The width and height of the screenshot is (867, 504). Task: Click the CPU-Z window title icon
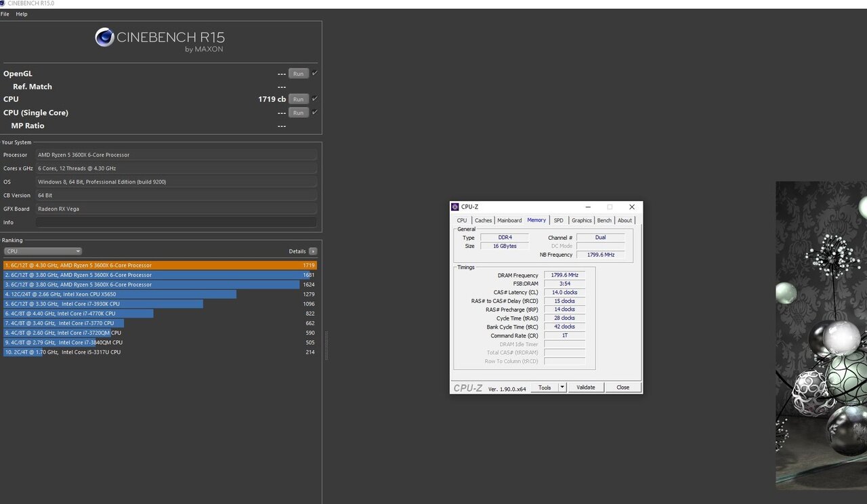pos(455,207)
